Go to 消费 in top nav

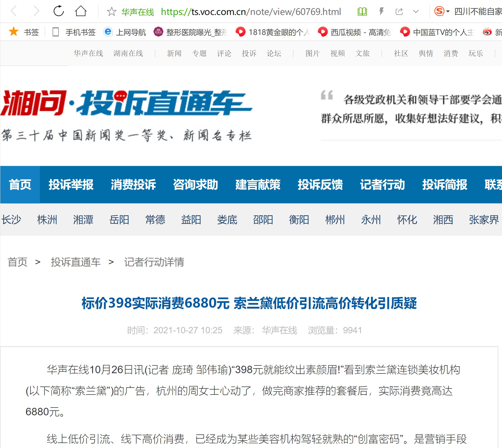(451, 53)
